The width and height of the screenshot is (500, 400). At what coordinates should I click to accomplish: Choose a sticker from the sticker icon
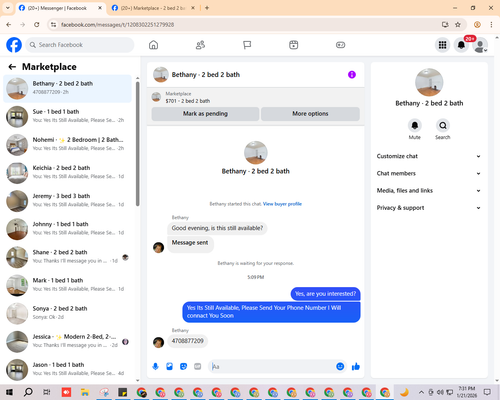(x=183, y=367)
